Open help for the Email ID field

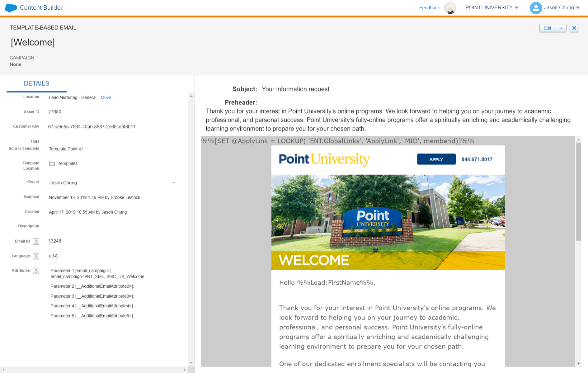click(x=36, y=241)
